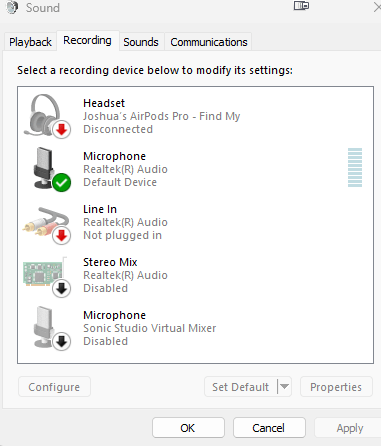The width and height of the screenshot is (381, 446).
Task: Click the Cancel button
Action: [269, 428]
